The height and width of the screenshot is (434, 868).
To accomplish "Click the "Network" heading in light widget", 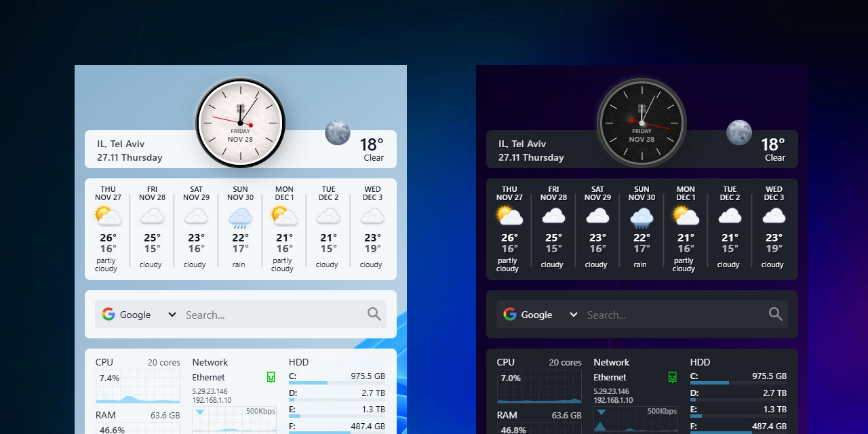I will click(x=210, y=362).
